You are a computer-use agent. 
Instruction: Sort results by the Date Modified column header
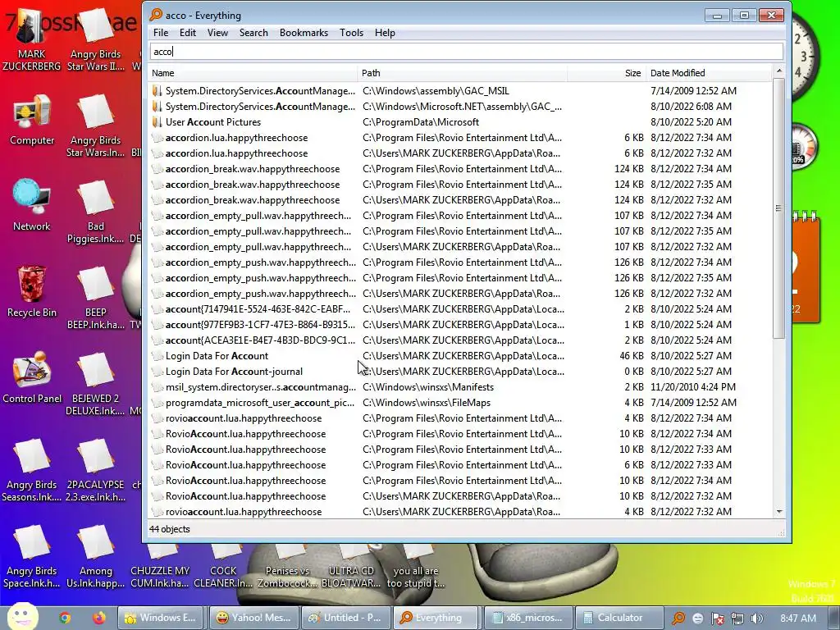(x=709, y=73)
